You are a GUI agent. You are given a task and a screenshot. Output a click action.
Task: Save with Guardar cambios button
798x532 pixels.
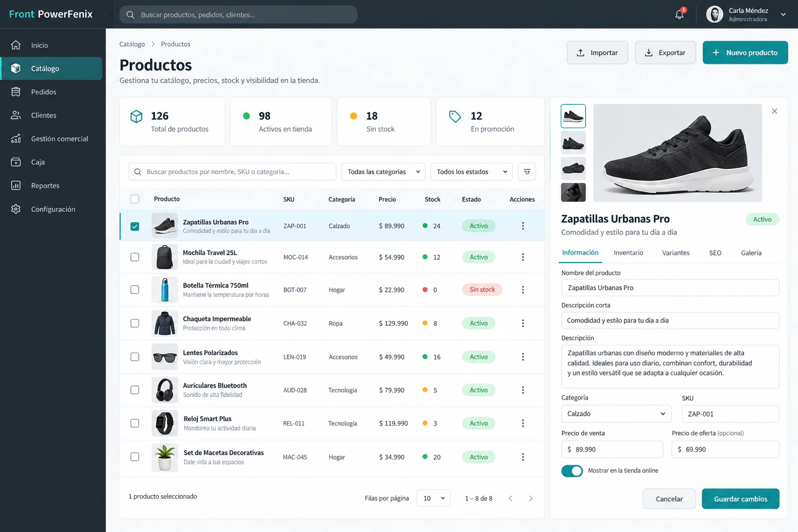(x=740, y=499)
